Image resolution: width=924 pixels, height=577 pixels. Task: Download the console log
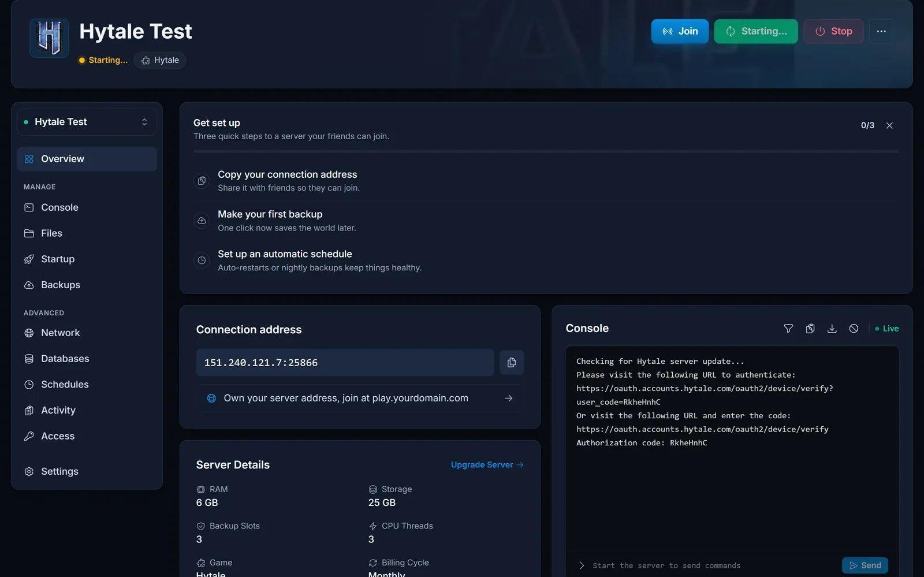[832, 329]
